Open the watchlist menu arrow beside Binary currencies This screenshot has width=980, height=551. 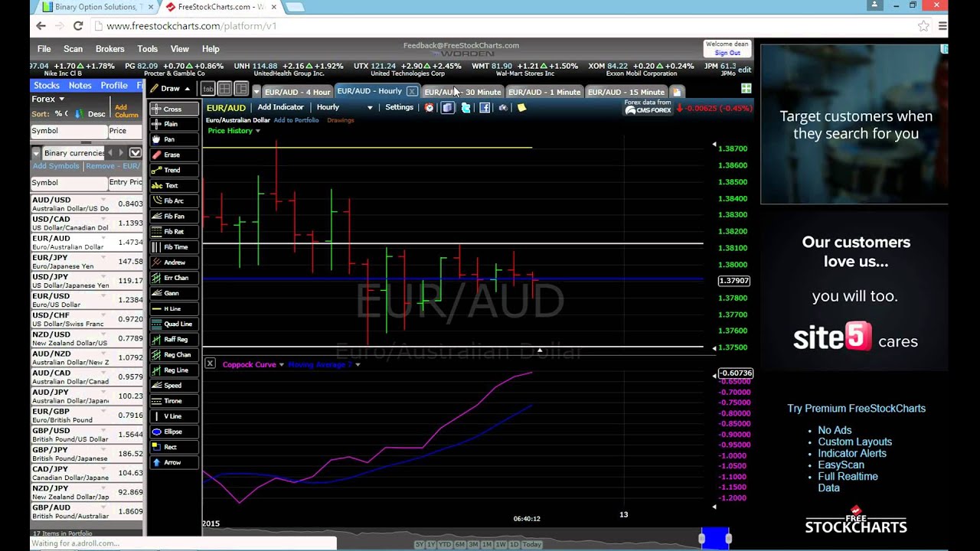(36, 153)
